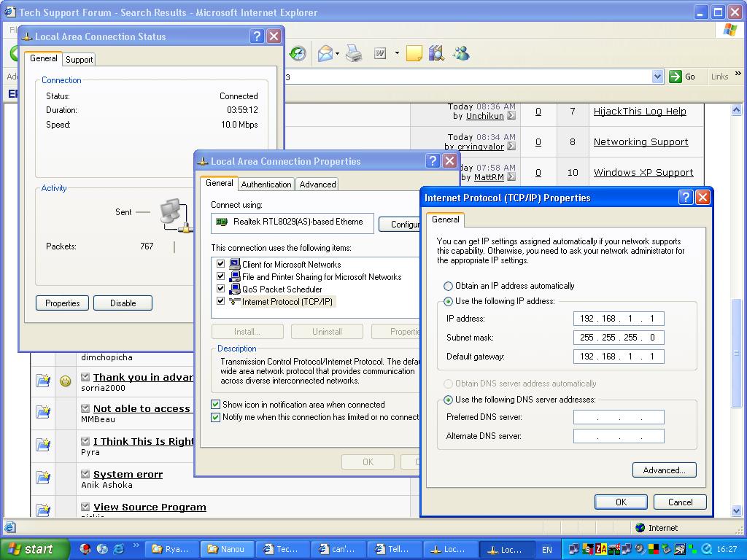Open Advanced tab in Connection Properties

point(317,184)
